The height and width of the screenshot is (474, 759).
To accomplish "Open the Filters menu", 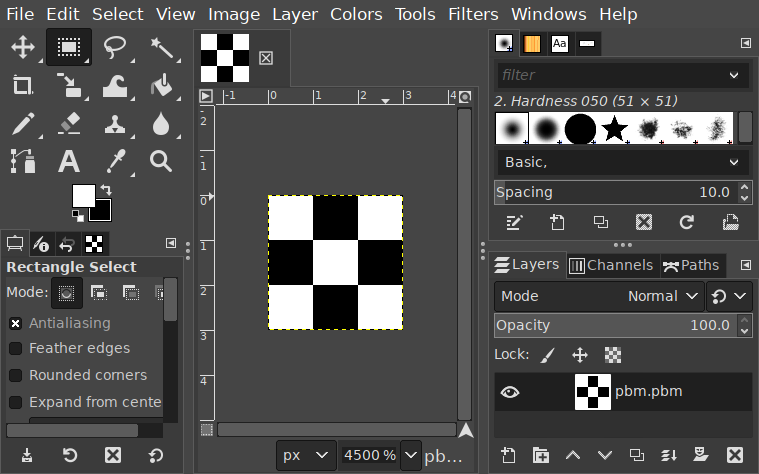I will 473,14.
